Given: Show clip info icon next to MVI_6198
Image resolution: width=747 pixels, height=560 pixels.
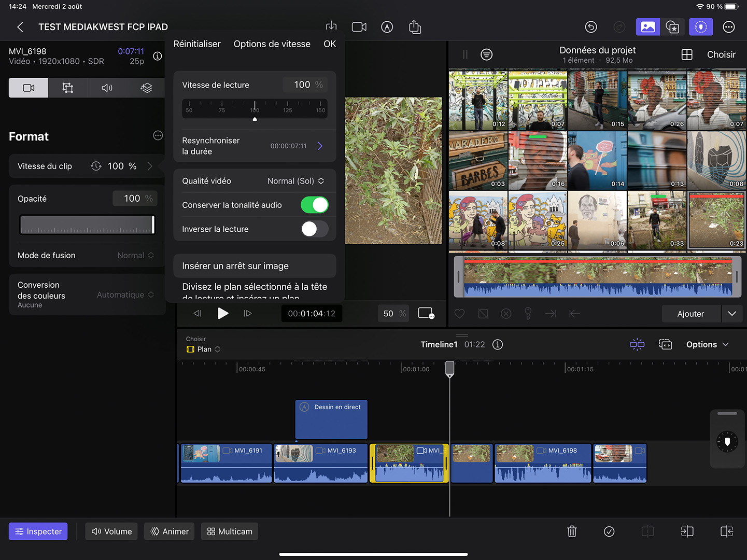Looking at the screenshot, I should tap(158, 56).
